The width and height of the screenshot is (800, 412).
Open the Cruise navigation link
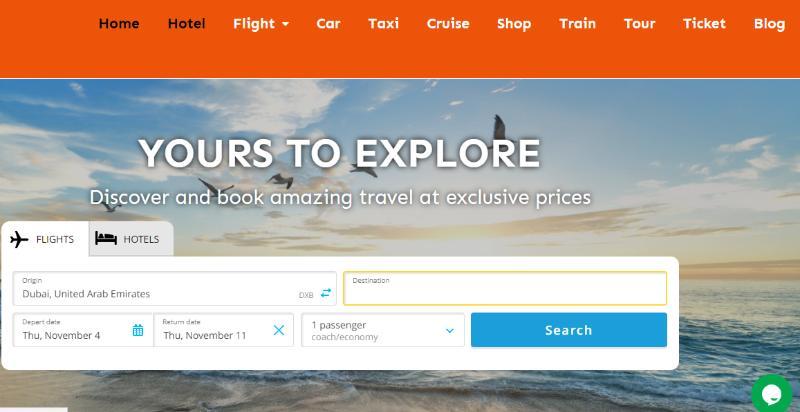click(x=448, y=23)
